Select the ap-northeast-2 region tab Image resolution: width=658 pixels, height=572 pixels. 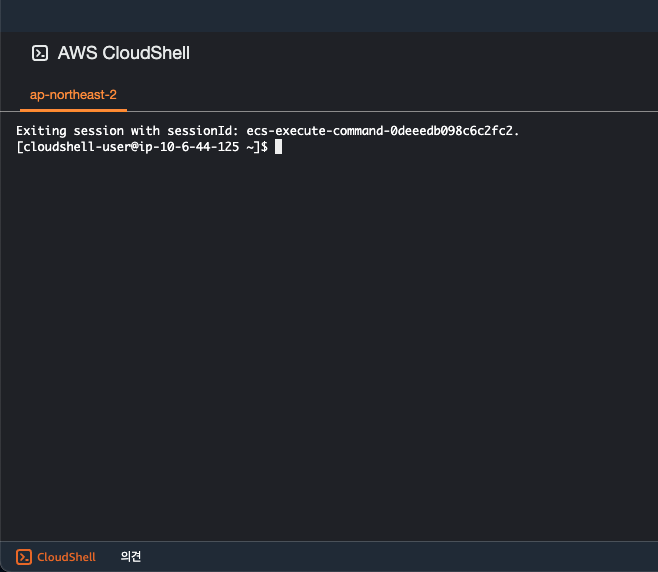tap(73, 95)
